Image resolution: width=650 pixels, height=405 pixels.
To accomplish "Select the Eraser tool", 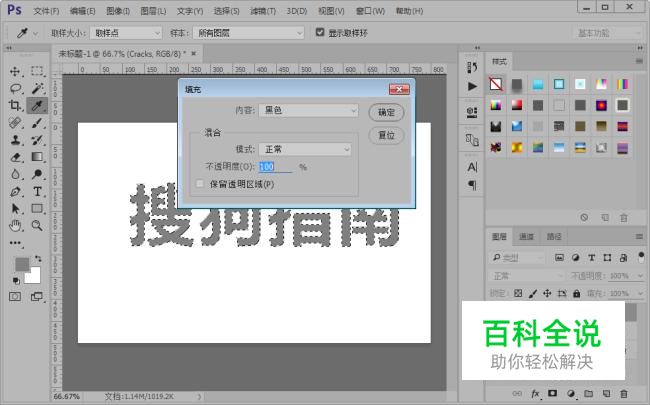I will pos(15,157).
